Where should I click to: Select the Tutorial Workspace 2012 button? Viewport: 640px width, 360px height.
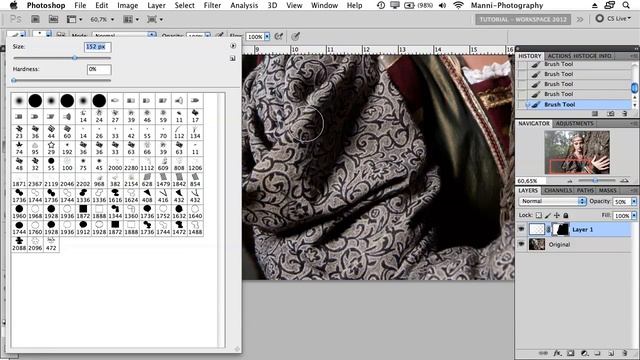point(523,19)
